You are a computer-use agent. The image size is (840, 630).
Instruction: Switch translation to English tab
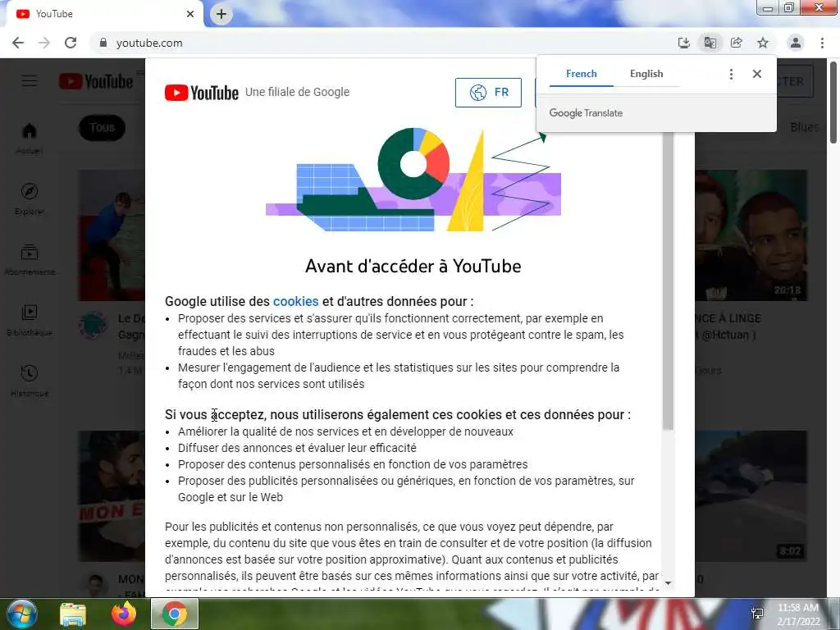coord(646,74)
